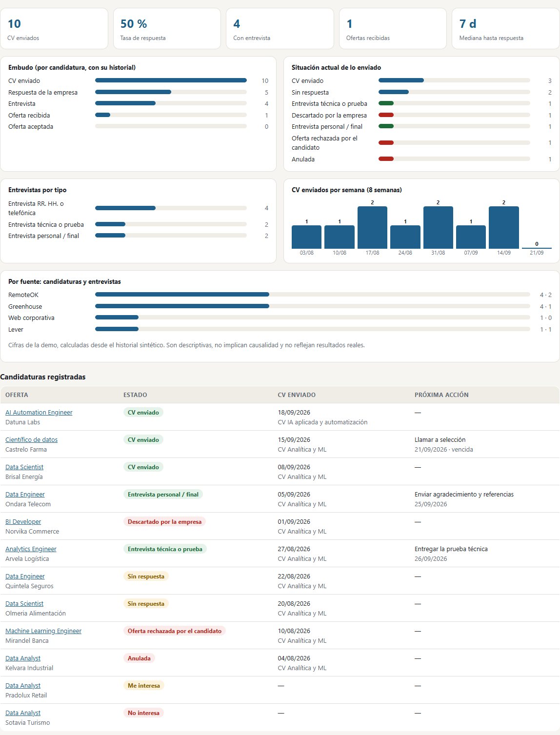Open Data Scientist link for Olmeria Alimentación
560x735 pixels.
pyautogui.click(x=24, y=604)
